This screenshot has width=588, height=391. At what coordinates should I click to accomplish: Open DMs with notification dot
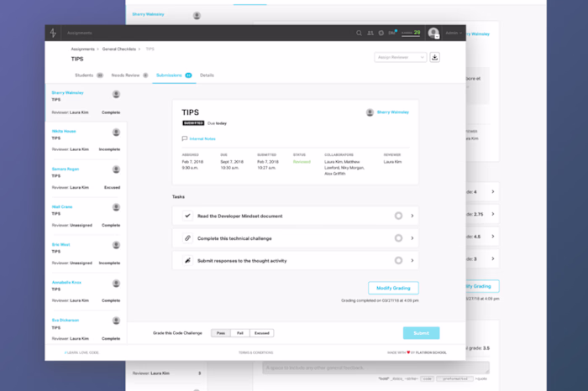pos(392,33)
